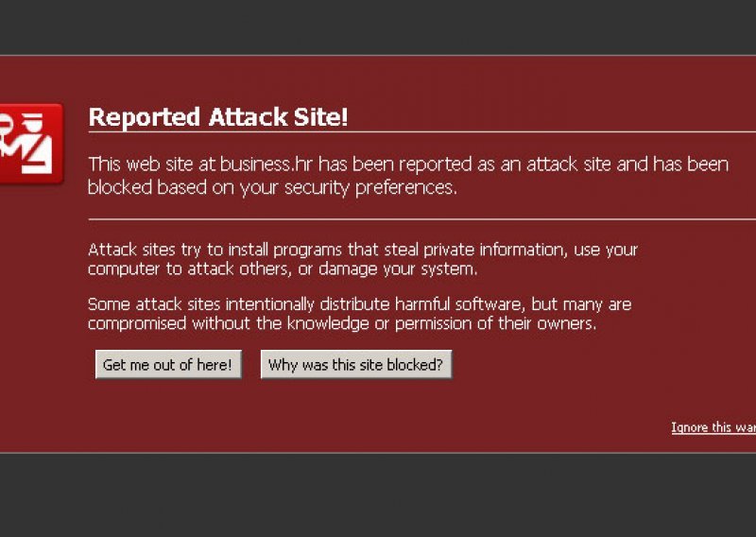This screenshot has width=756, height=537.
Task: Follow the "Ignore this warning" link
Action: pos(713,427)
